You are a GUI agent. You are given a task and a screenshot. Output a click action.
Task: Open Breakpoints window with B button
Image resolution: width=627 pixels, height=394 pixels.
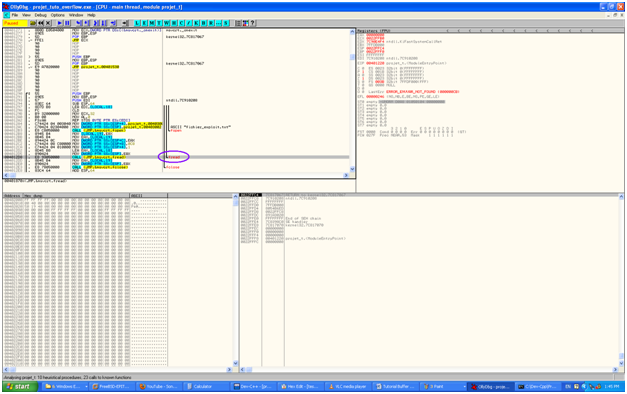(204, 23)
